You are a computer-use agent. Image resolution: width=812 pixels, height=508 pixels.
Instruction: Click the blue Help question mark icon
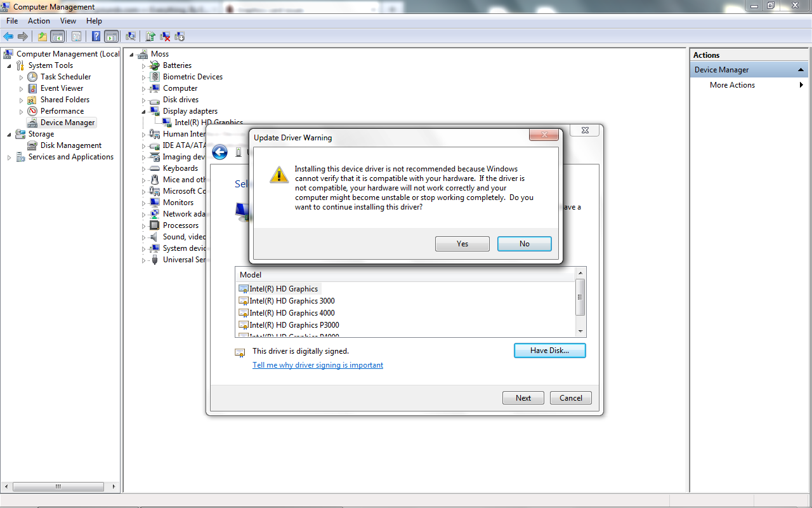tap(96, 36)
